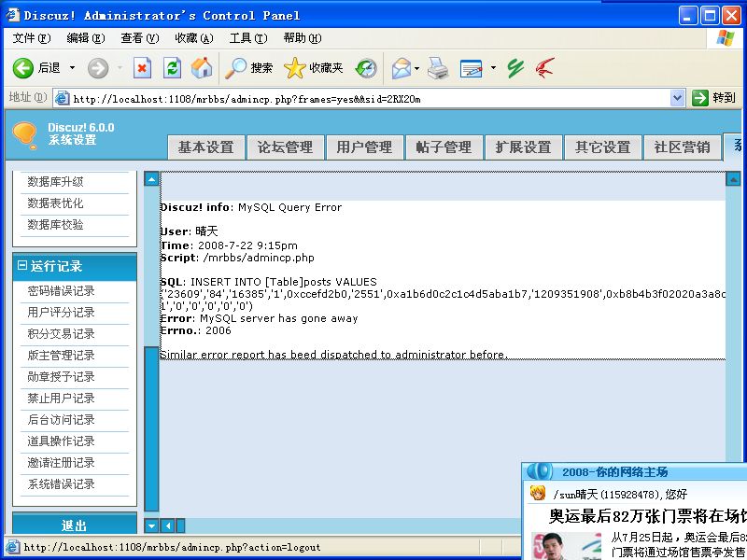
Task: Open the 勋章授予记录 link
Action: coord(61,376)
